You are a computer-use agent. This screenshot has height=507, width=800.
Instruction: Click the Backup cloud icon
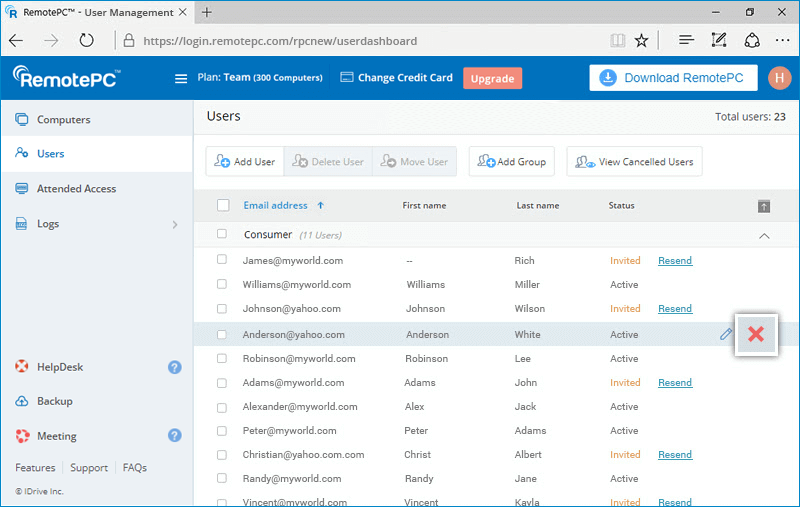coord(21,401)
